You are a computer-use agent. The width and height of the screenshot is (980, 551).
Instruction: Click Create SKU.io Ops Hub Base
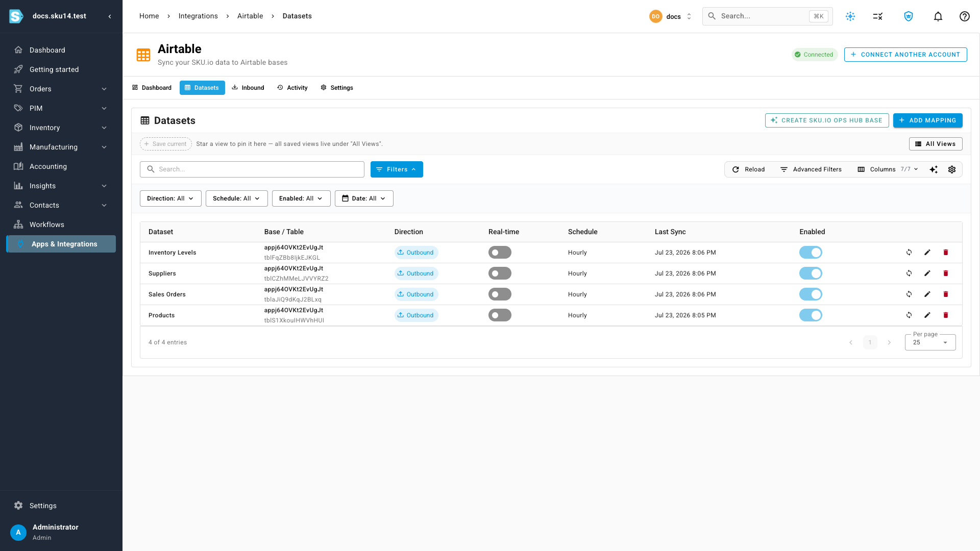827,120
